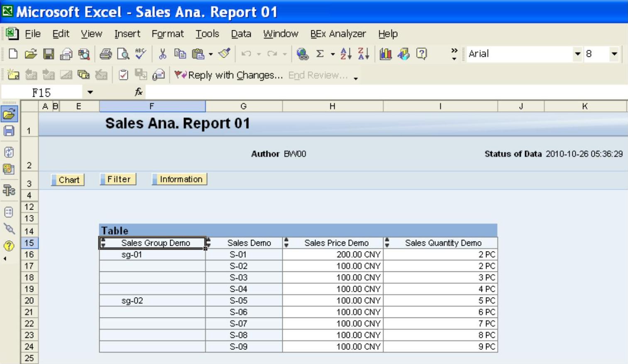The height and width of the screenshot is (364, 628).
Task: Click the BEx Connect plug icon
Action: (x=9, y=229)
